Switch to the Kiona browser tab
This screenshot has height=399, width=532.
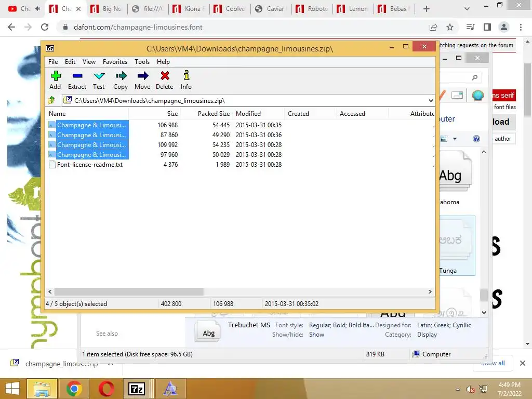pos(189,9)
